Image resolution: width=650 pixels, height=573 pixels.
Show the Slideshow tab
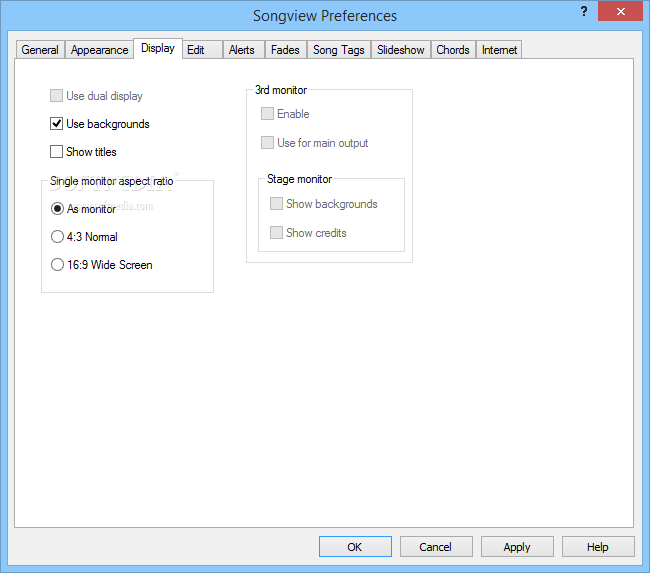click(401, 50)
